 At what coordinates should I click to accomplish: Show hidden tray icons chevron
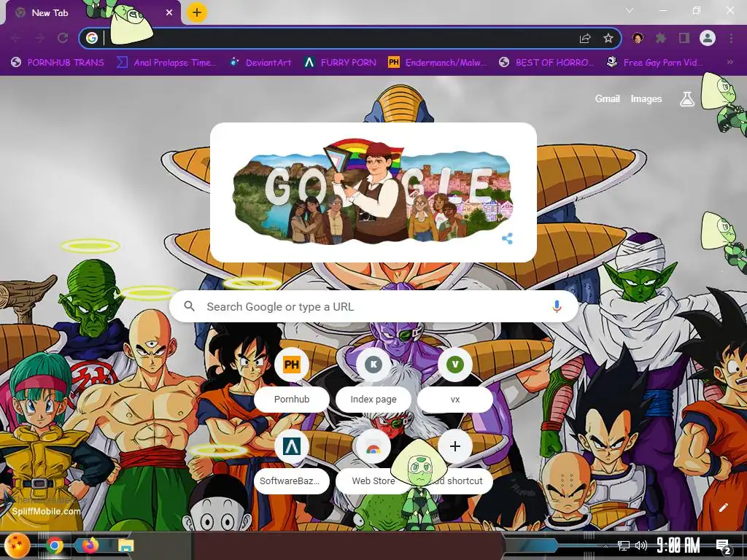[x=605, y=545]
